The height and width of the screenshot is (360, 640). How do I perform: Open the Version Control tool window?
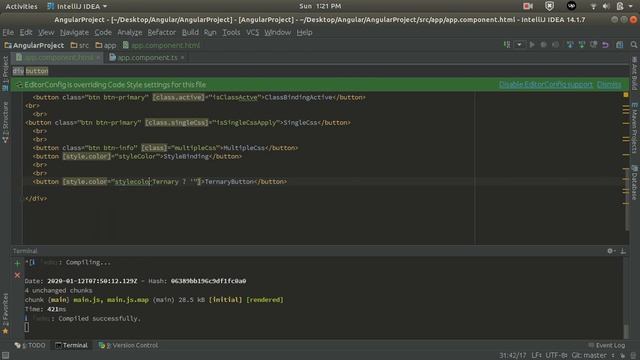(x=128, y=345)
